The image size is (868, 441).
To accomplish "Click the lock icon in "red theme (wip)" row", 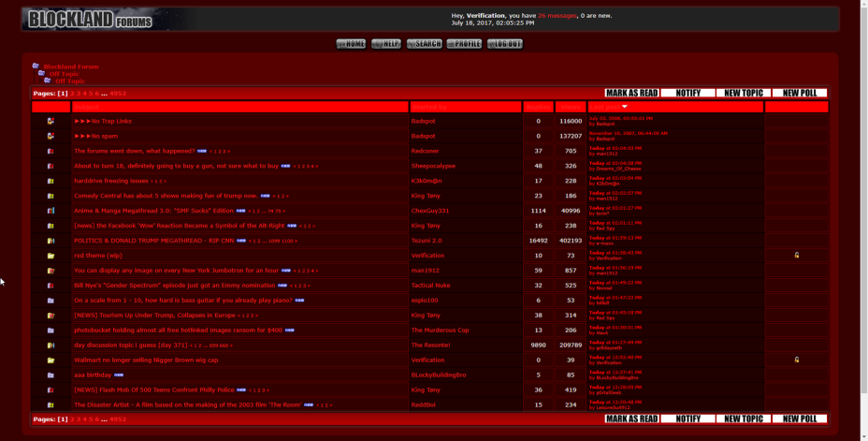I will [x=796, y=256].
